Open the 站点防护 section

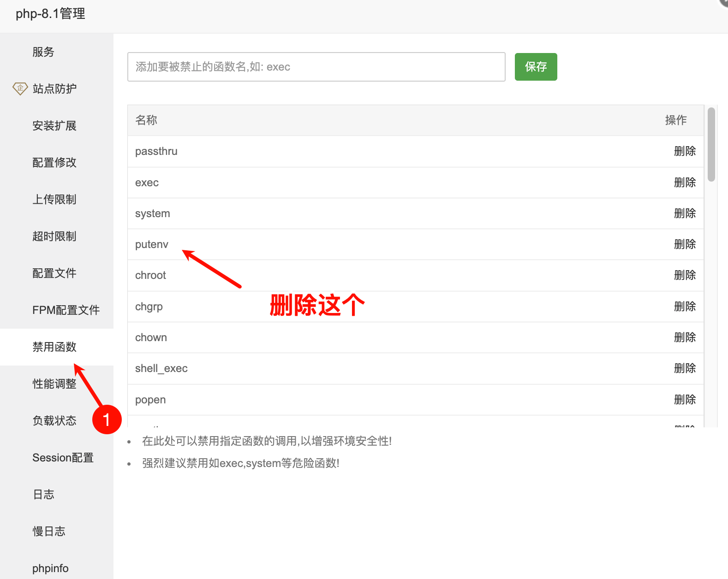point(54,89)
